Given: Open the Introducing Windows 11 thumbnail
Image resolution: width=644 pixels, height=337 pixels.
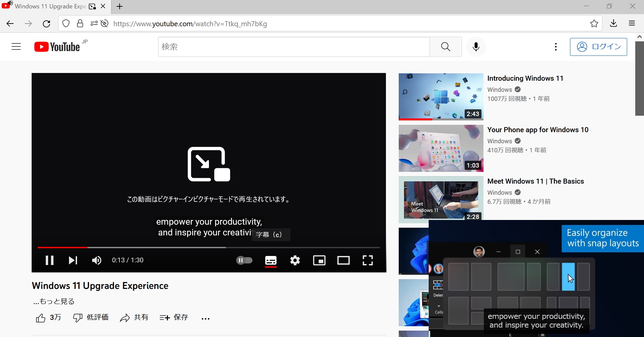Looking at the screenshot, I should click(440, 97).
